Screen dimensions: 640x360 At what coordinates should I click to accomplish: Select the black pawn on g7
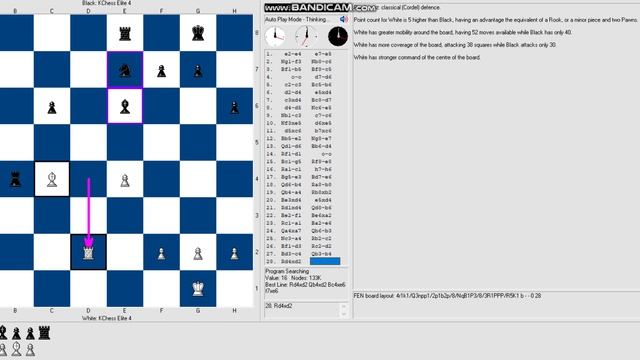coord(198,71)
